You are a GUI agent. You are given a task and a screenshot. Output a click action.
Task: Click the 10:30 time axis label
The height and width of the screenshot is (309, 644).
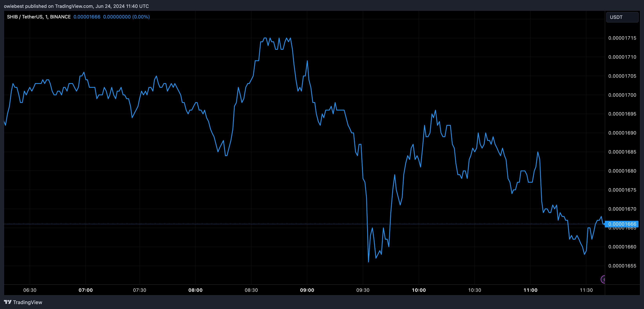474,290
